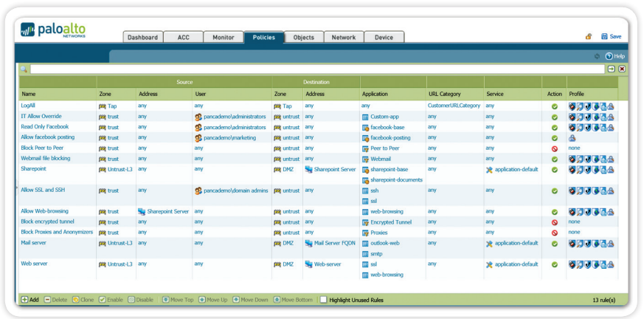Click the Save button
Screen dimensions: 644x319
(x=611, y=37)
